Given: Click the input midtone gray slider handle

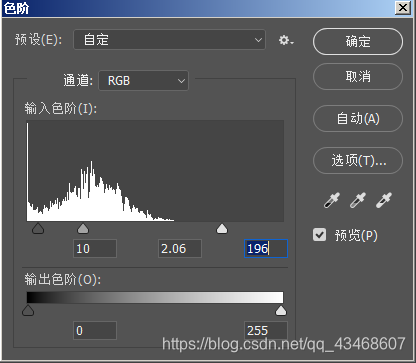Looking at the screenshot, I should click(83, 229).
